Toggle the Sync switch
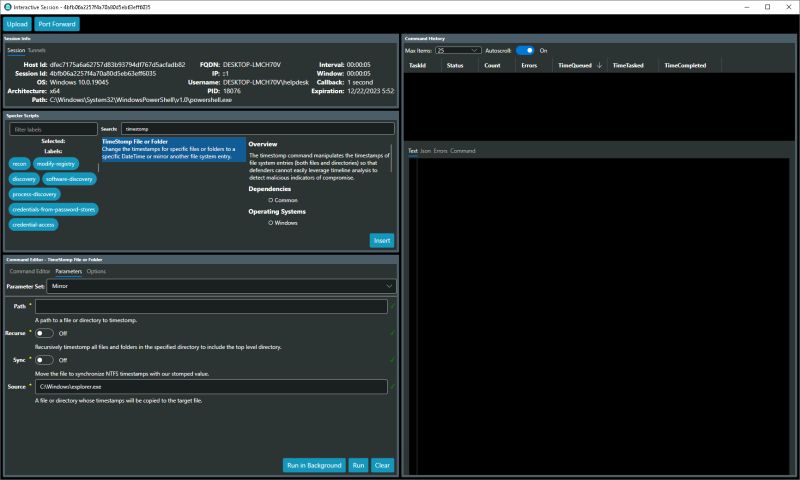 [x=44, y=360]
